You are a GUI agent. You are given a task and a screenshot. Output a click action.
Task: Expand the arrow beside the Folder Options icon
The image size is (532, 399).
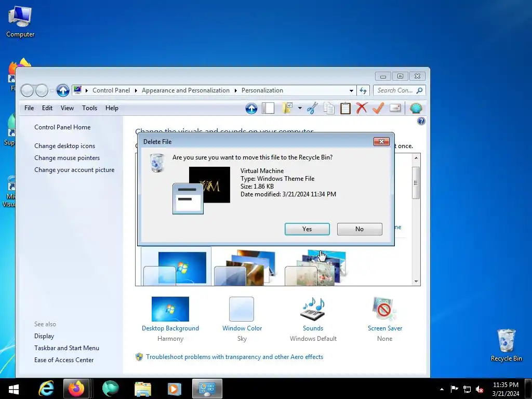pyautogui.click(x=300, y=108)
